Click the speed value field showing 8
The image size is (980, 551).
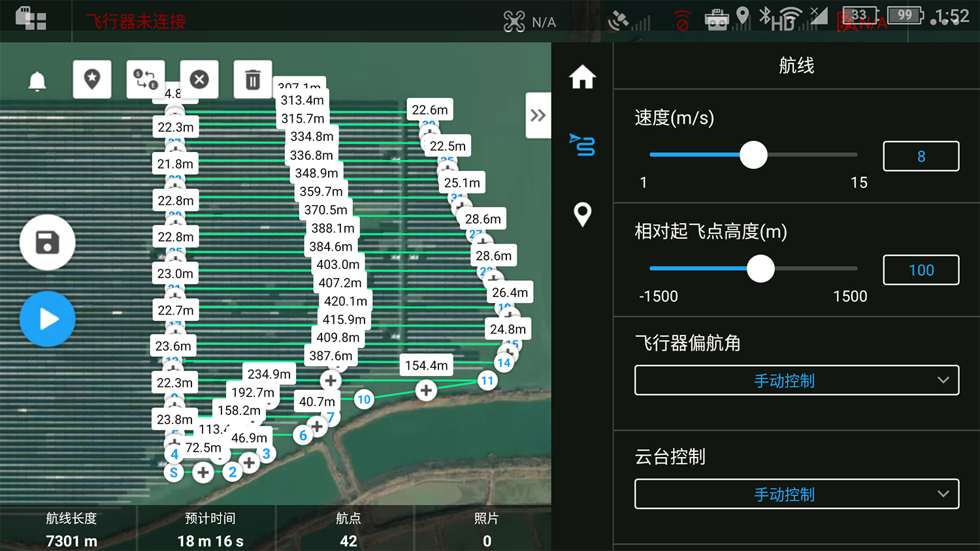coord(921,156)
